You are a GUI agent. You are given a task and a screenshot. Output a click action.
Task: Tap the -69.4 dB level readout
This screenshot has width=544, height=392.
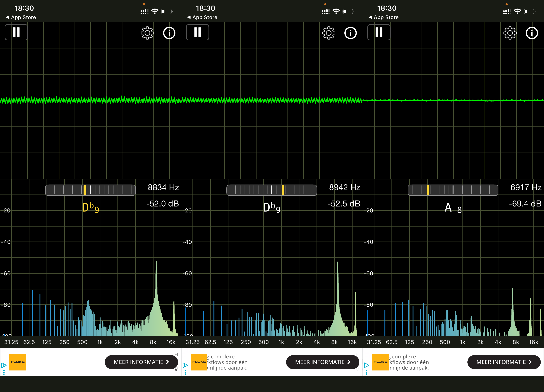[525, 204]
